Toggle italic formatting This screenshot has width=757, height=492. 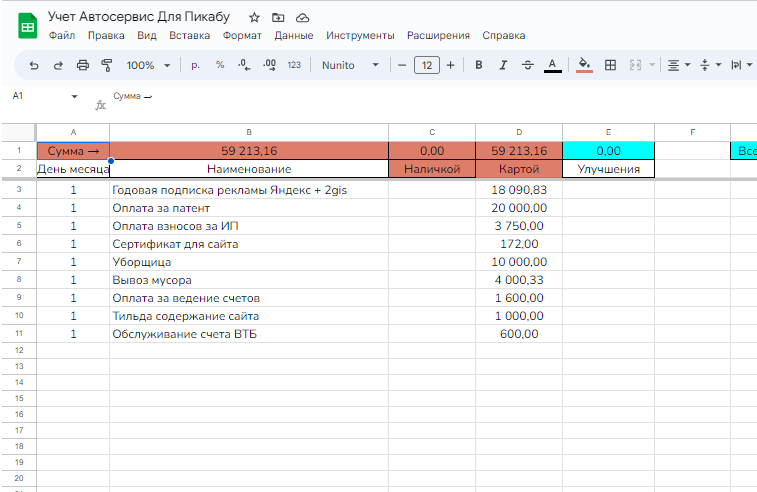click(503, 65)
